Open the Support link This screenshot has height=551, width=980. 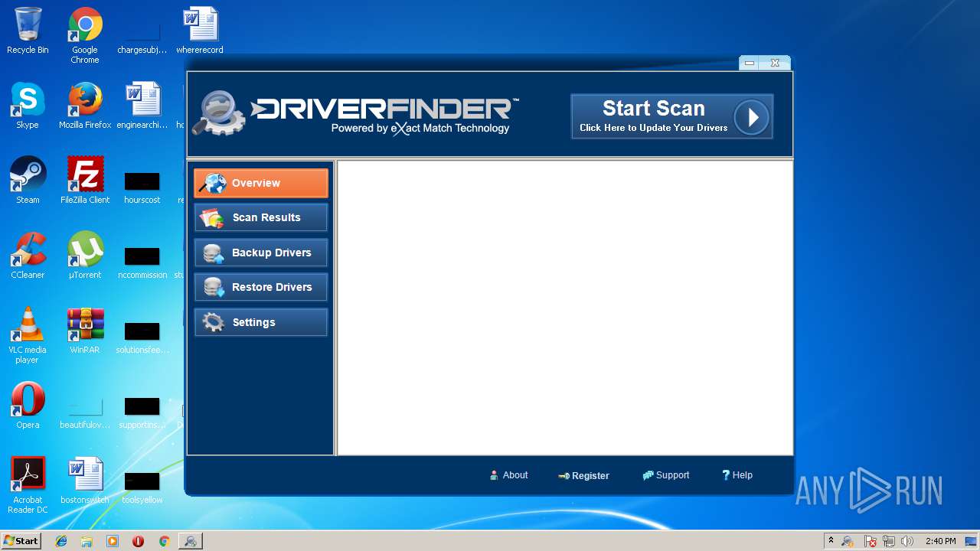[x=666, y=475]
